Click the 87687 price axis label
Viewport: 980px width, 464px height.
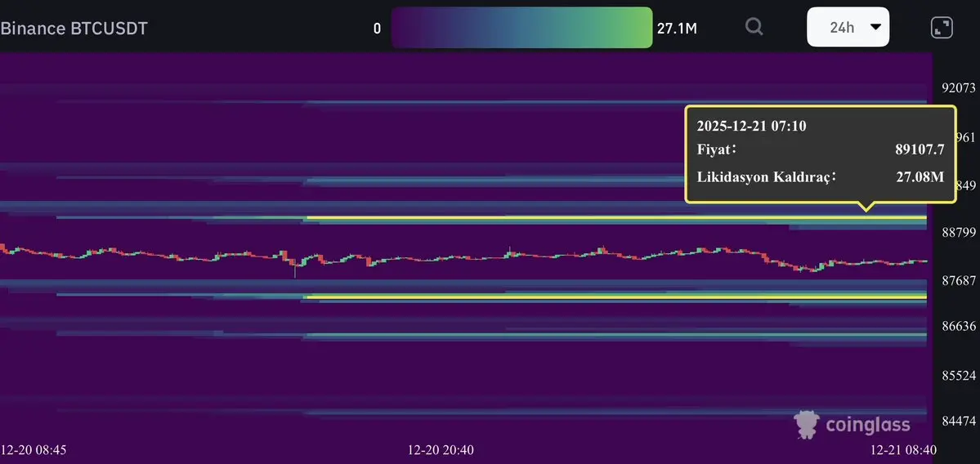(x=958, y=281)
